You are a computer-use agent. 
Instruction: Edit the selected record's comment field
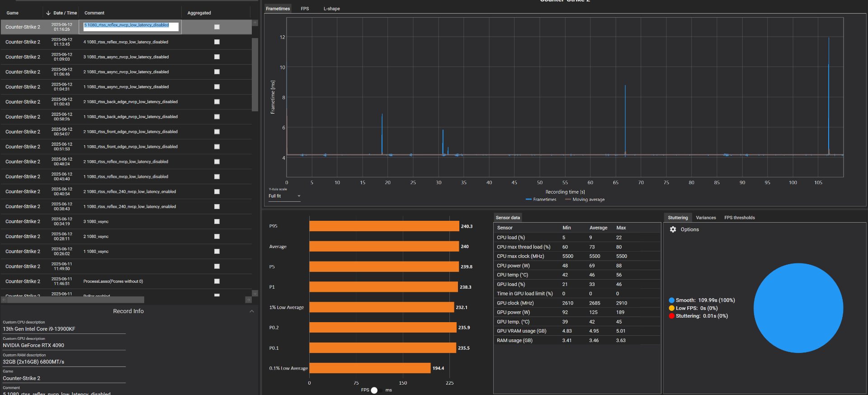point(131,27)
